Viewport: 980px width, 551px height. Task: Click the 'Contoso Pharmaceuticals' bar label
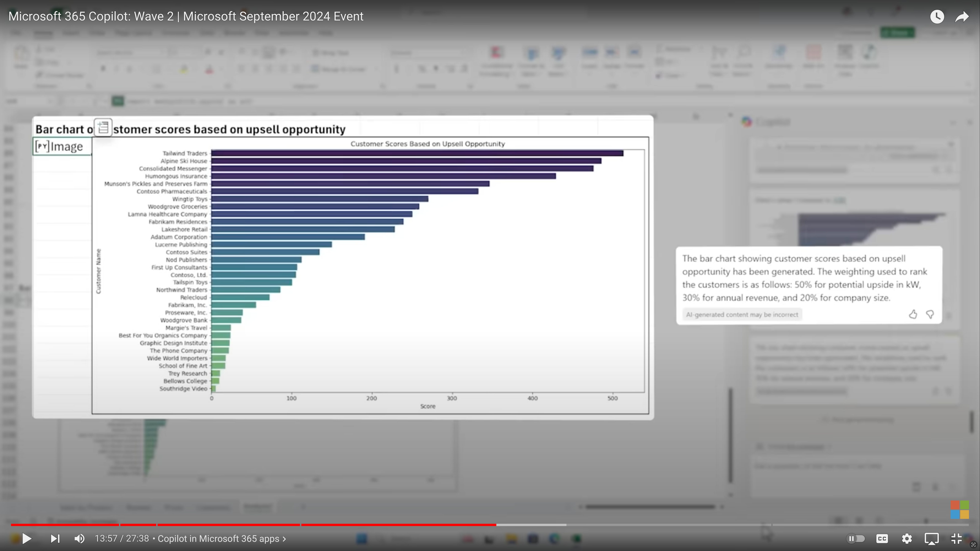click(172, 191)
